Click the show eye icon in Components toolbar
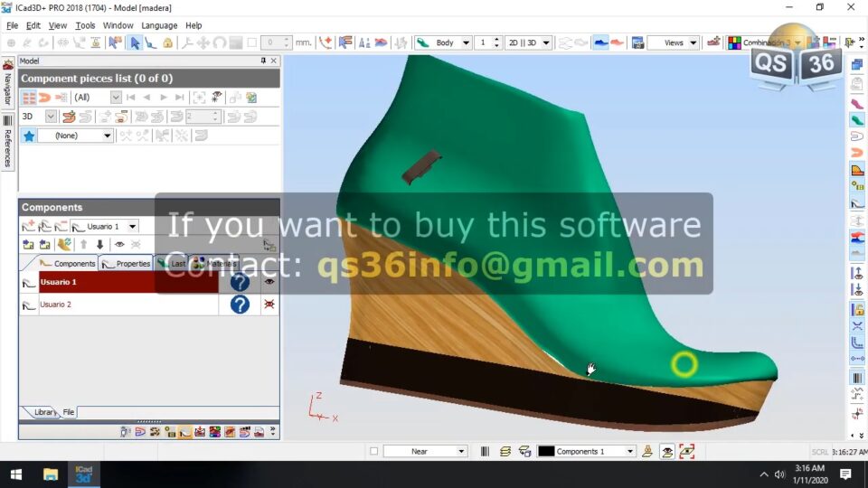Viewport: 868px width, 488px height. (x=119, y=244)
